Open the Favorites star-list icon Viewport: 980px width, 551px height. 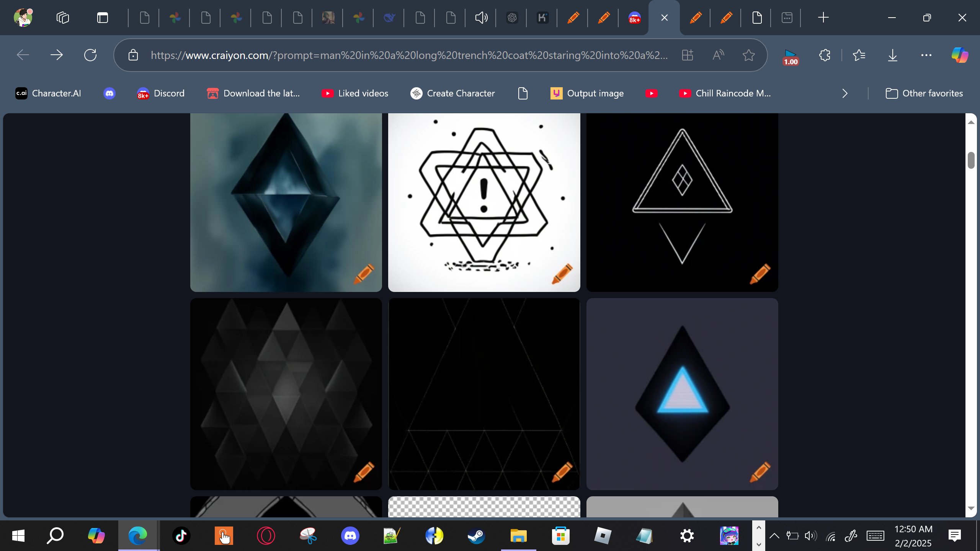[x=859, y=55]
